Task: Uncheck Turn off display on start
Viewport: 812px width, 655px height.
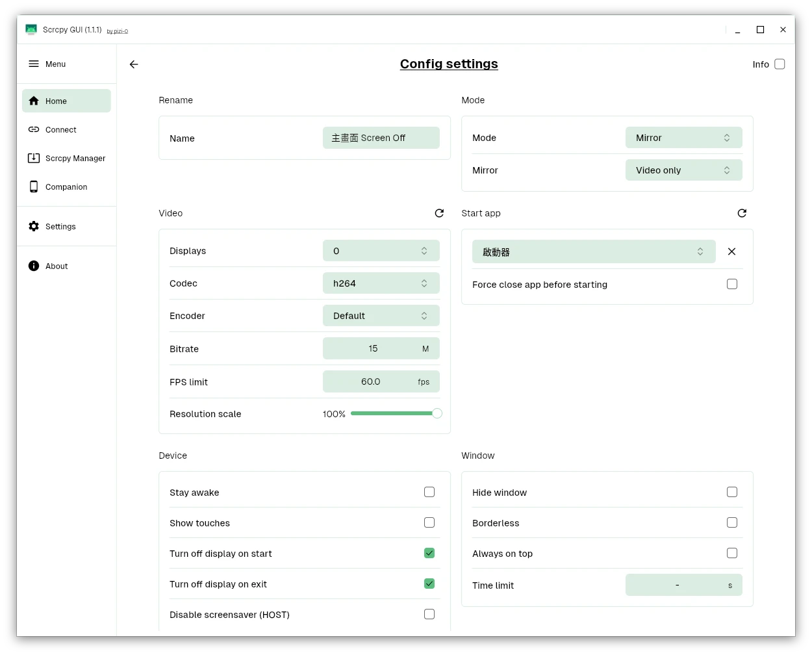Action: coord(429,553)
